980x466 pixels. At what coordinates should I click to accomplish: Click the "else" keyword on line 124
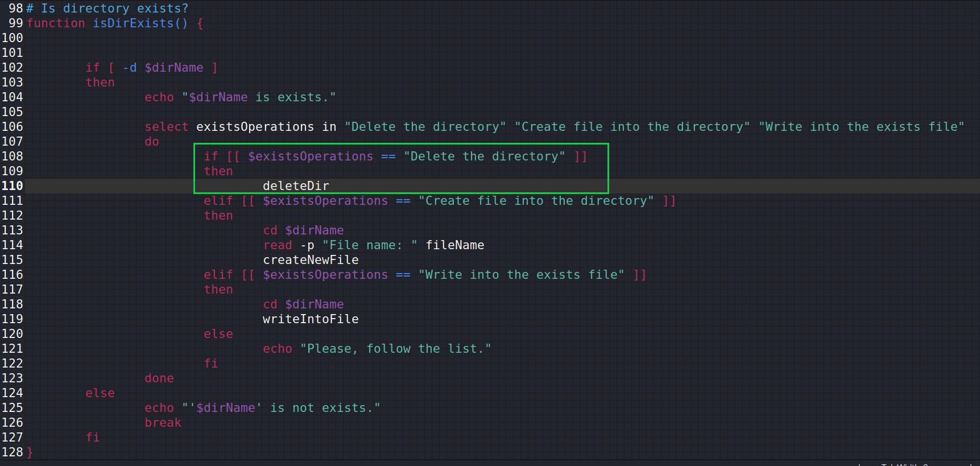100,393
